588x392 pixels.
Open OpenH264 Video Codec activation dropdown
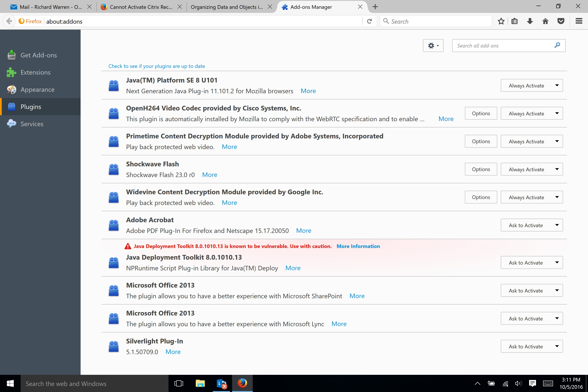pos(532,113)
